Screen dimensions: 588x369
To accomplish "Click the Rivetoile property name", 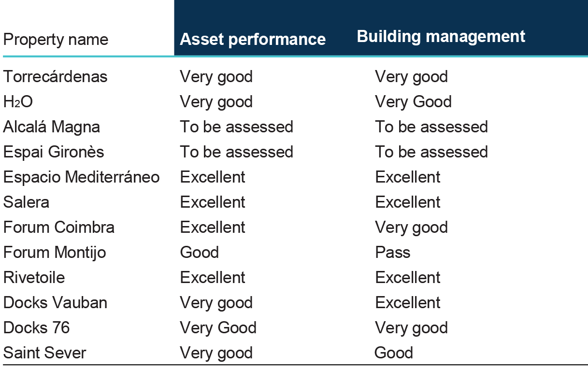I will pos(34,277).
